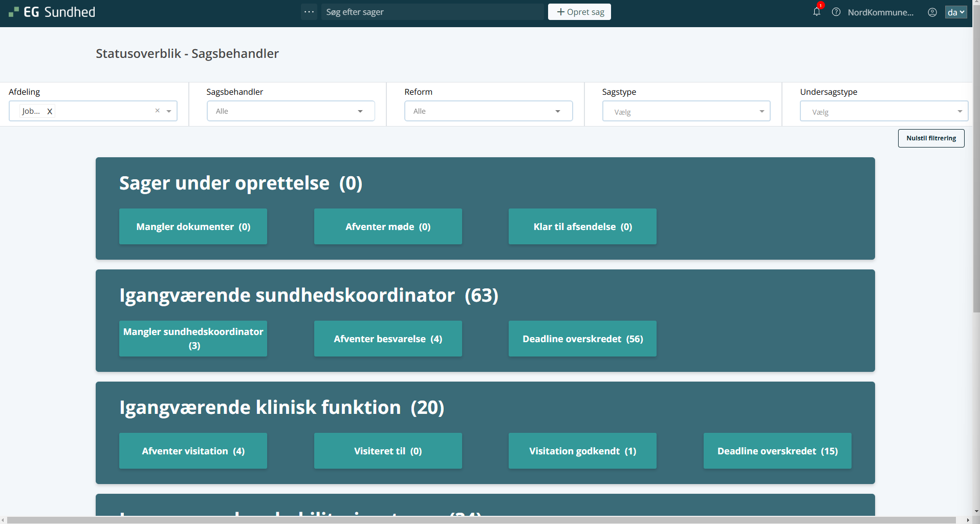Expand the Sagstype dropdown
The image size is (980, 524).
click(x=686, y=112)
